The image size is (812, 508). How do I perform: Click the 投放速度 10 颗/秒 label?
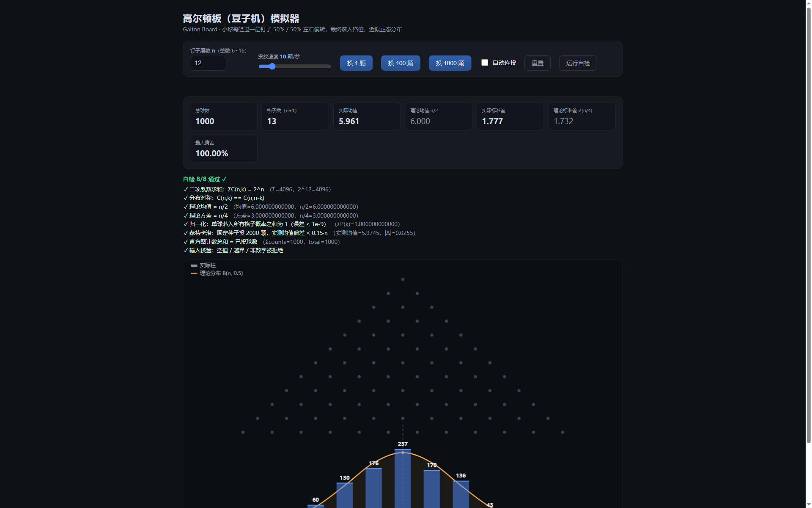pyautogui.click(x=279, y=57)
